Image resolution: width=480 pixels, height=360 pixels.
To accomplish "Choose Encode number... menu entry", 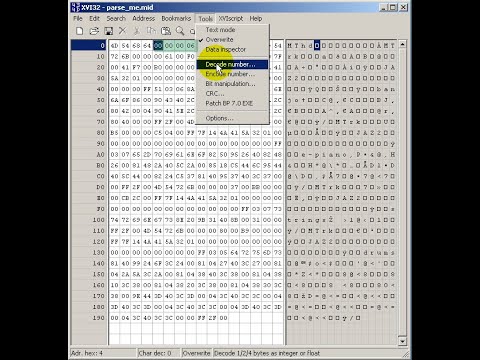I will tap(232, 74).
